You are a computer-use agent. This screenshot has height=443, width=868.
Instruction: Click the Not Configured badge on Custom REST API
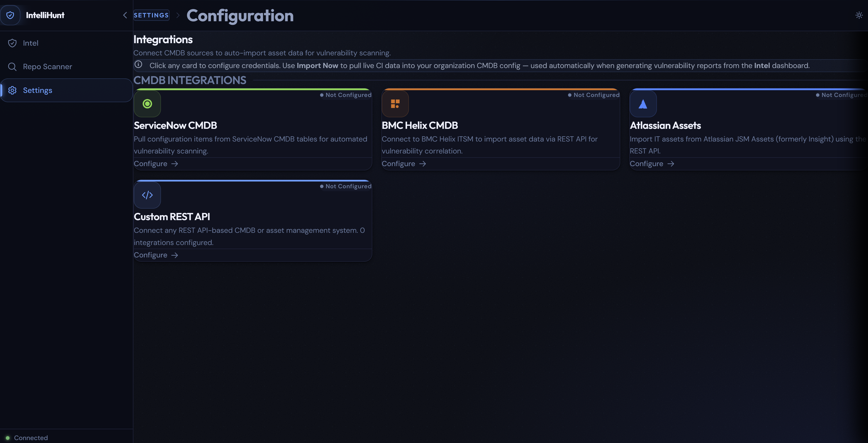[345, 186]
